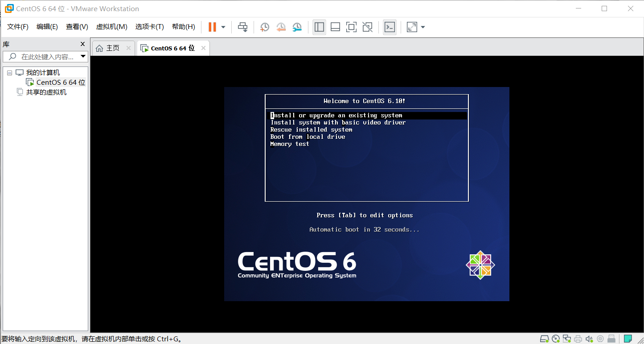
Task: Take a snapshot of this virtual machine
Action: pos(265,27)
